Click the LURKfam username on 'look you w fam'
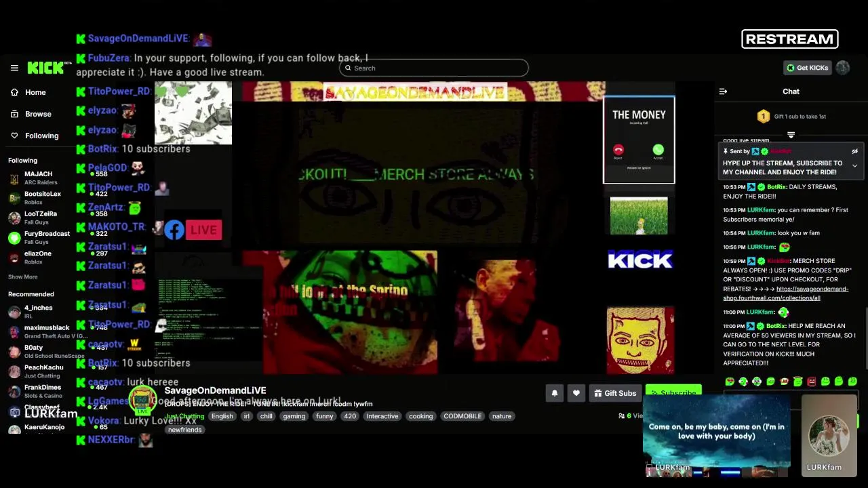Image resolution: width=868 pixels, height=488 pixels. (761, 233)
